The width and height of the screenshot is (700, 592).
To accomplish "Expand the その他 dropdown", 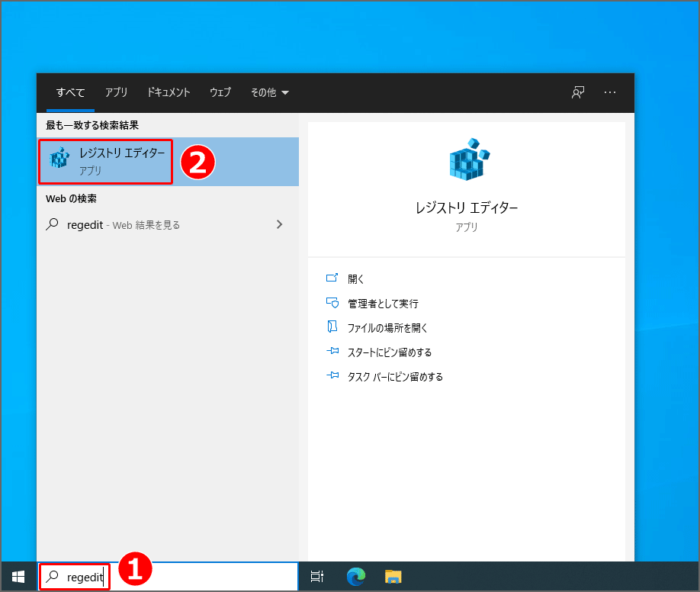I will click(270, 92).
